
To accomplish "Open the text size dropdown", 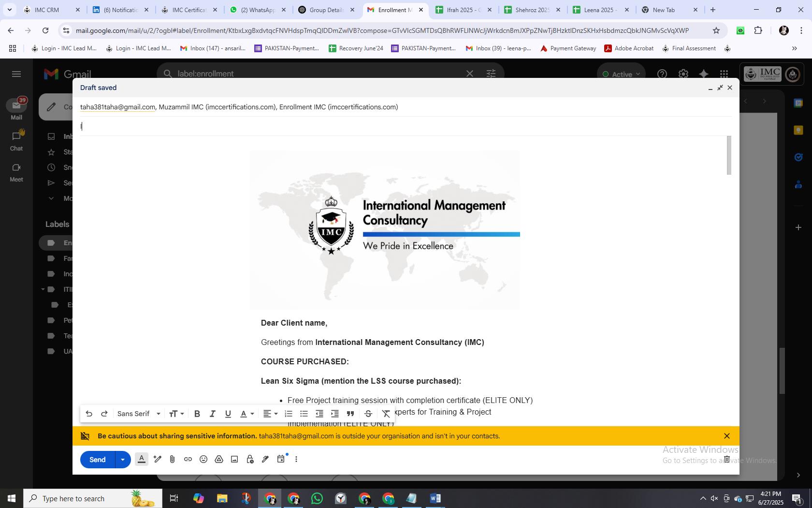I will tap(176, 414).
